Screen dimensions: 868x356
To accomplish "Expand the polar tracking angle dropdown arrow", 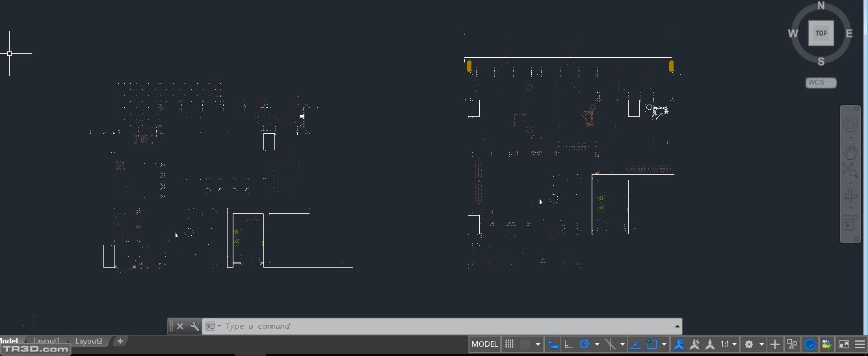I will [x=597, y=344].
